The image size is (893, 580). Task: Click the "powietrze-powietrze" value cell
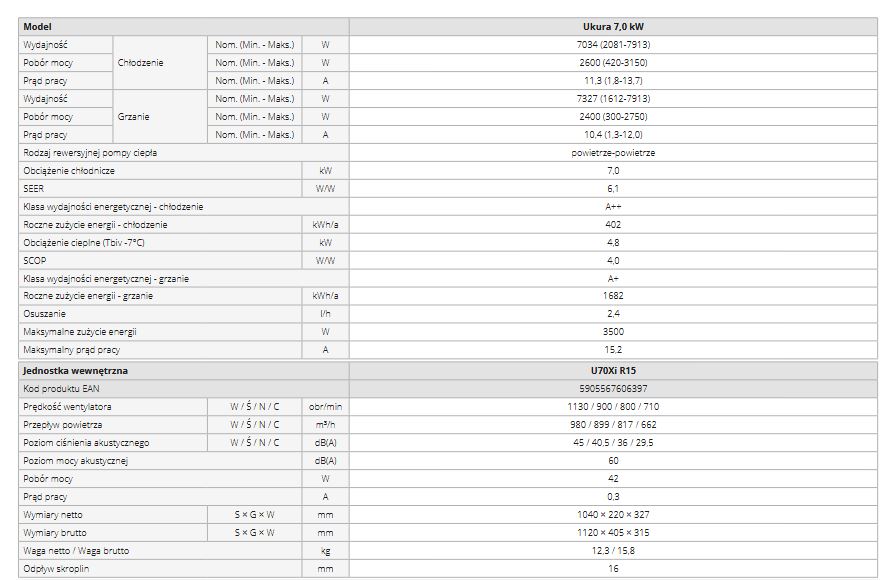tap(613, 153)
